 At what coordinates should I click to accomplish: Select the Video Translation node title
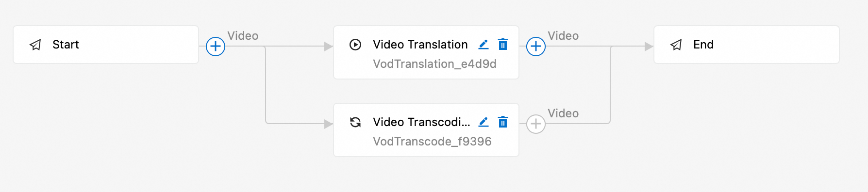pyautogui.click(x=420, y=45)
